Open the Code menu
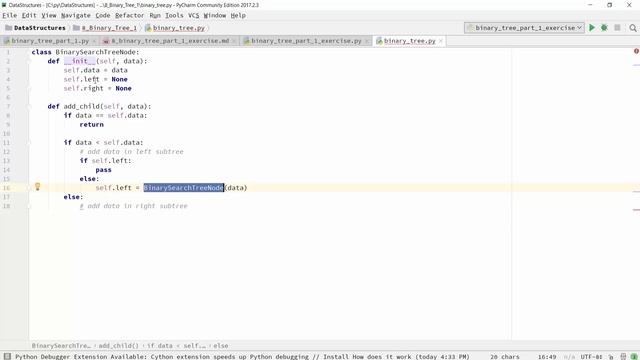The width and height of the screenshot is (640, 360). (x=103, y=16)
